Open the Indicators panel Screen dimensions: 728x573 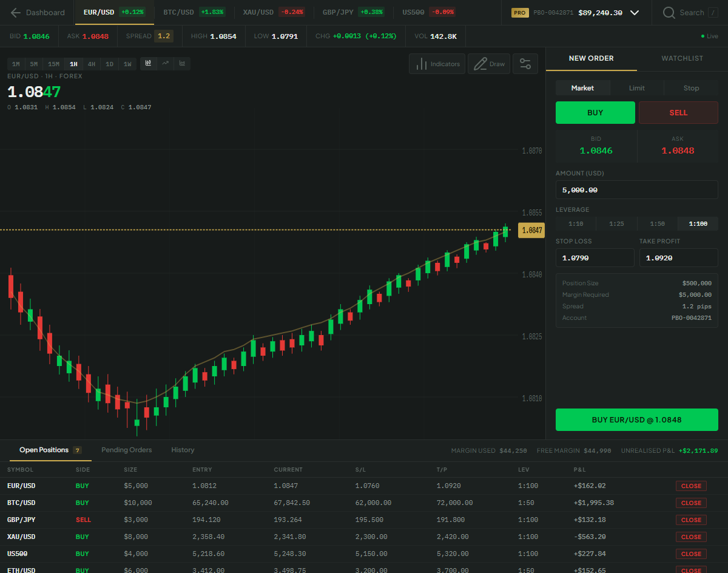437,63
